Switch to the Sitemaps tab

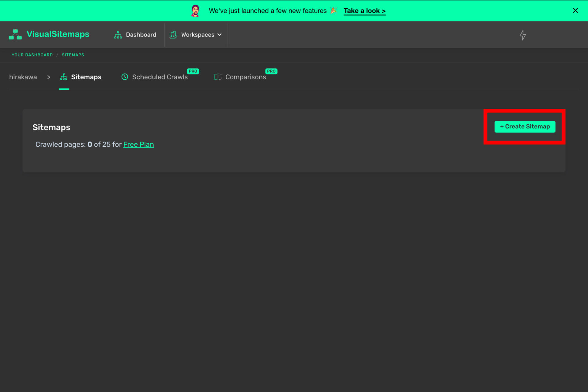[x=81, y=77]
